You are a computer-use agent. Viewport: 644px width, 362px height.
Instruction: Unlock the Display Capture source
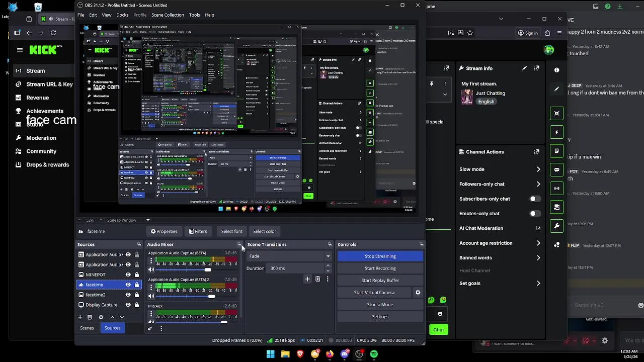136,305
